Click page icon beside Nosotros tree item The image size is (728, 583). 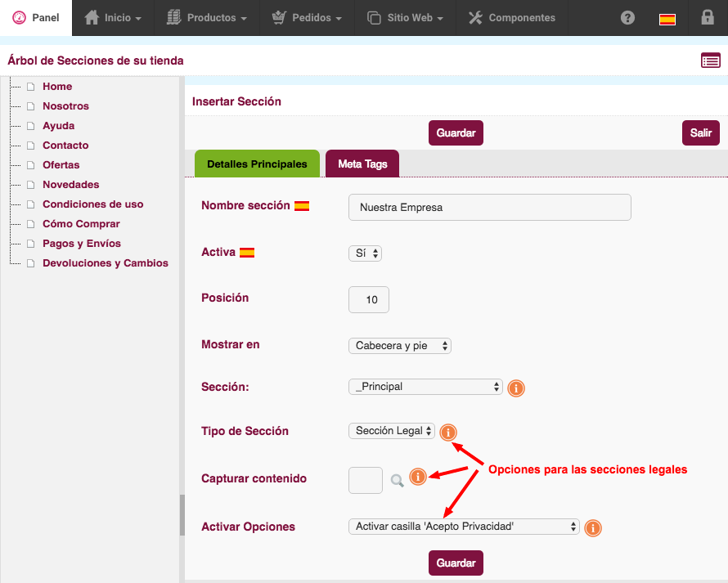[30, 106]
